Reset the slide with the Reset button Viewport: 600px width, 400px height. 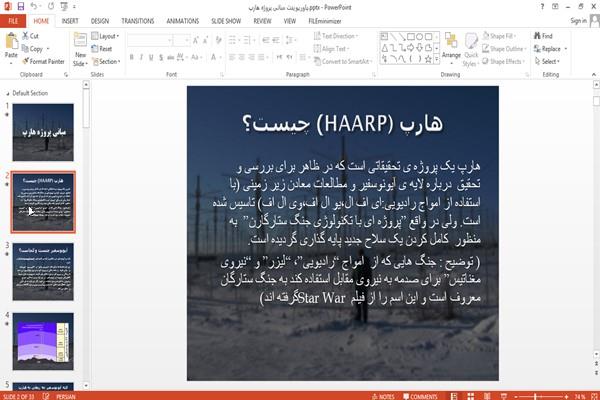tap(102, 49)
